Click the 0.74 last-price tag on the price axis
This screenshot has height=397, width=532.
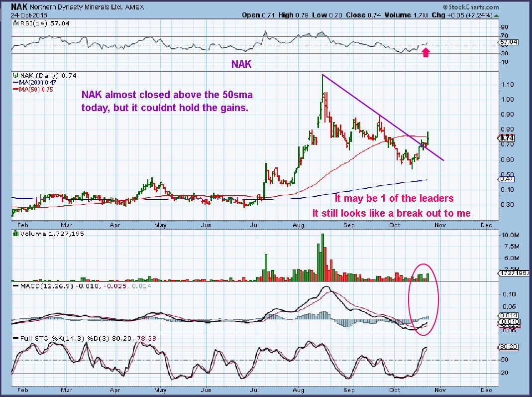[507, 138]
